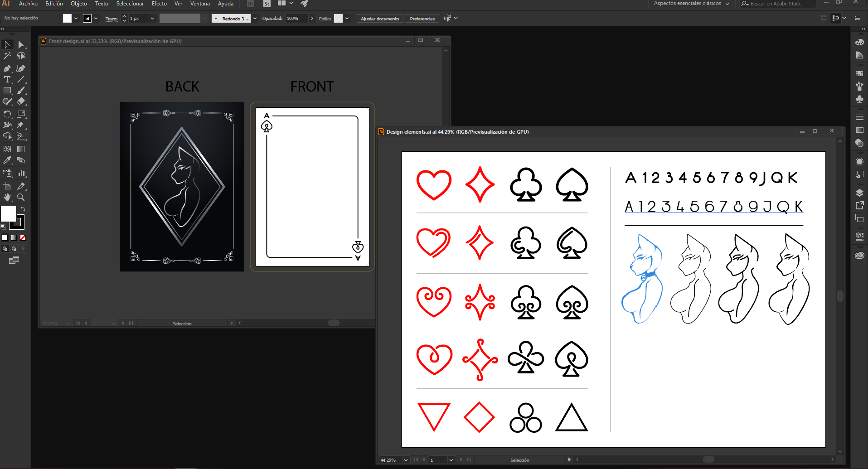Open the Efecto menu

coord(159,4)
